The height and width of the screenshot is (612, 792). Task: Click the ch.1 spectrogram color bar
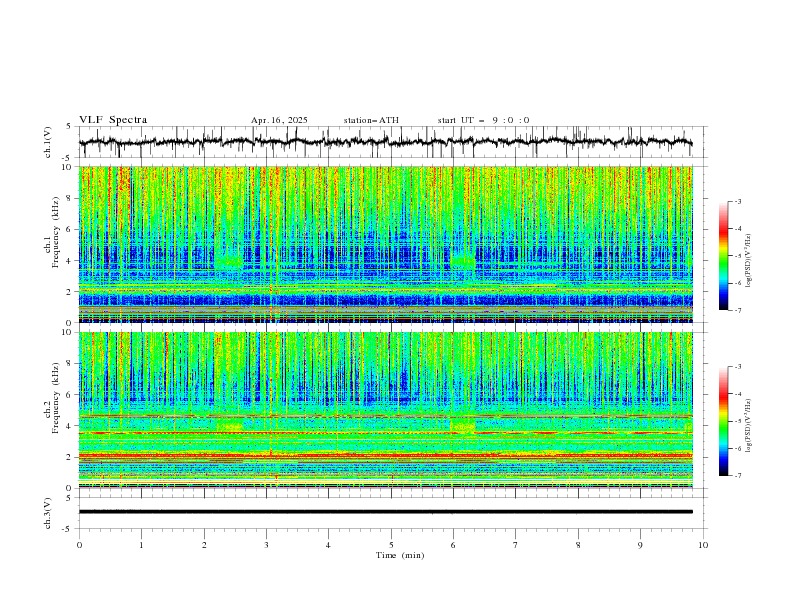point(723,256)
